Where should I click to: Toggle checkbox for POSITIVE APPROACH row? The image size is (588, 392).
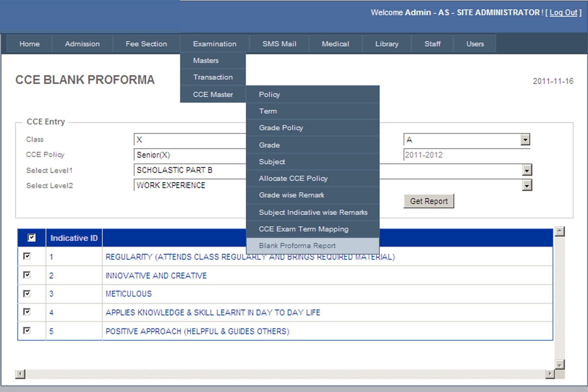pos(27,331)
